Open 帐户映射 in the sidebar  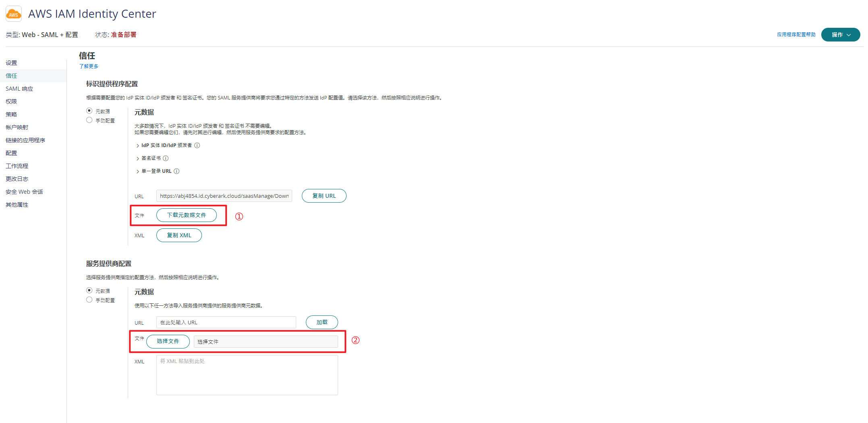[17, 127]
